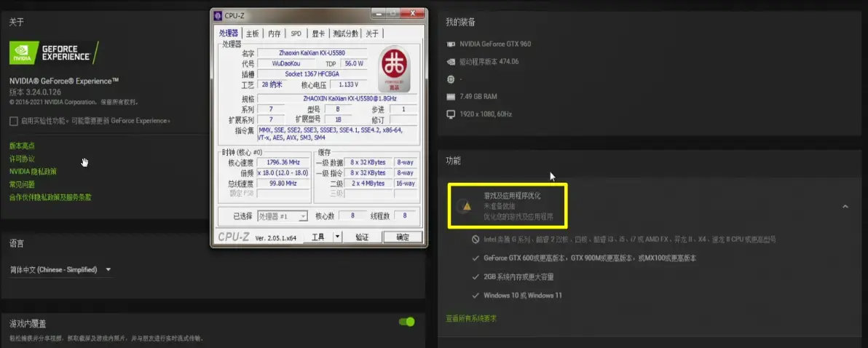Screen dimensions: 868x348
Task: Click the 16-way value for 二级 cache
Action: 406,183
